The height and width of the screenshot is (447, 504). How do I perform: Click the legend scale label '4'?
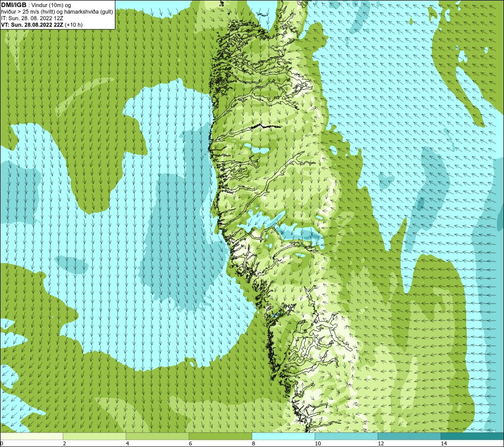(x=128, y=443)
